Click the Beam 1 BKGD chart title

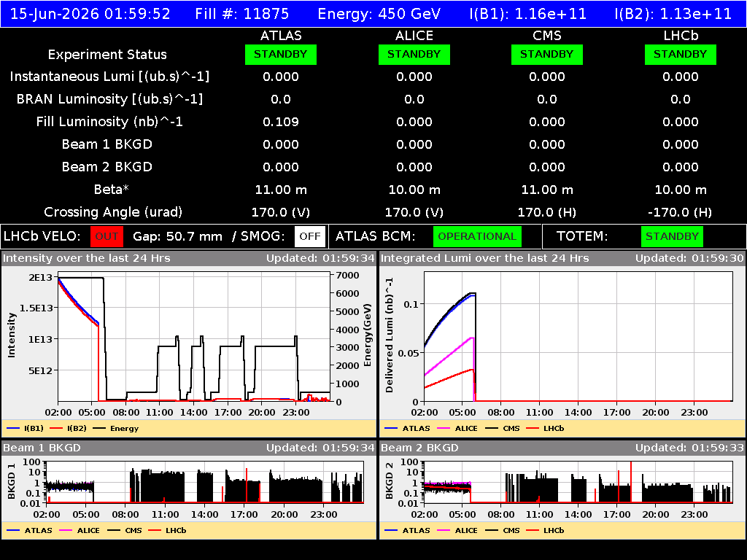click(x=42, y=448)
